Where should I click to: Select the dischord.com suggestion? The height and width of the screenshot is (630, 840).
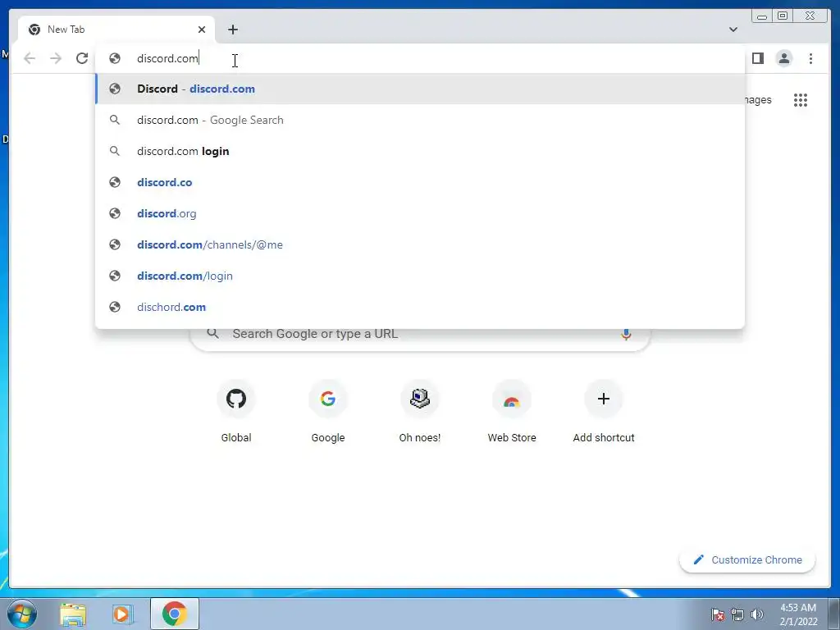(x=420, y=307)
